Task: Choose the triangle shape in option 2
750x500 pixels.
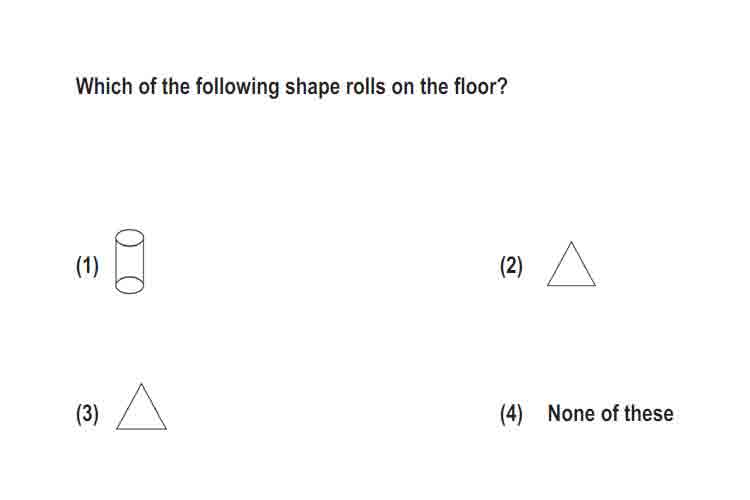Action: tap(571, 264)
